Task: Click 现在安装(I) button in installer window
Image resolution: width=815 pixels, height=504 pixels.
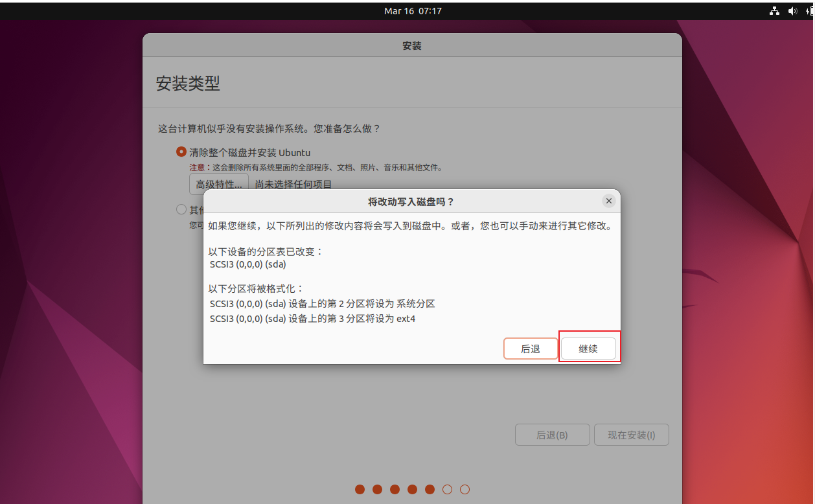Action: coord(632,435)
